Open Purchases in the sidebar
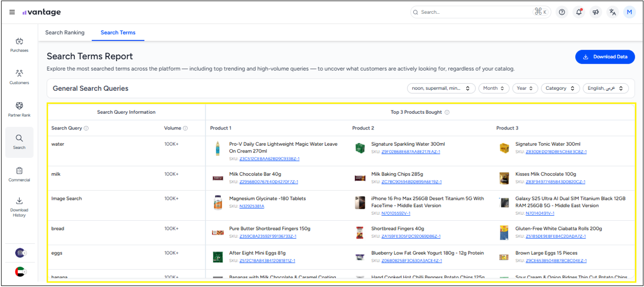Screen dimensions: 644x287 pos(19,45)
